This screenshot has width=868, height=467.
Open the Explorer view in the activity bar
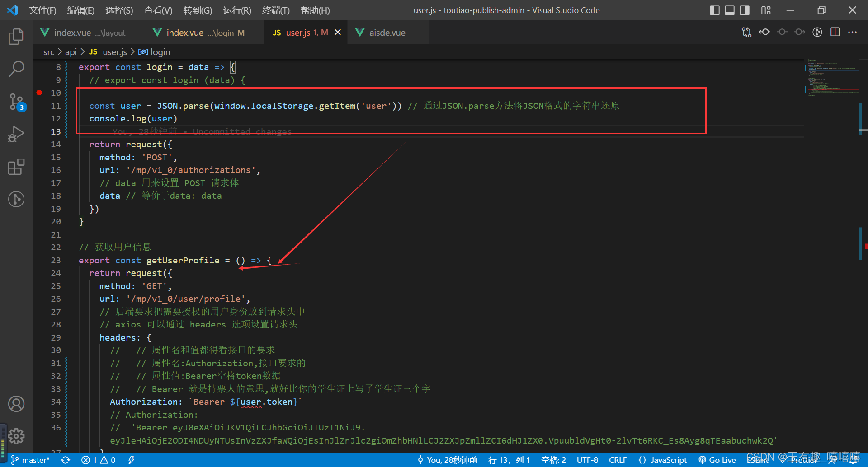tap(16, 36)
